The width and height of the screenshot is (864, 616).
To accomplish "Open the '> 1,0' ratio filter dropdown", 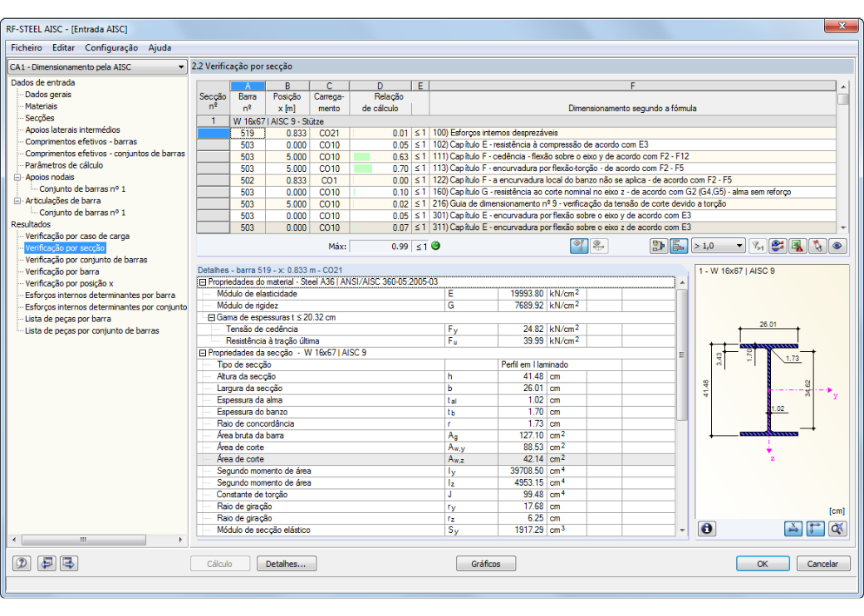I will coord(719,246).
